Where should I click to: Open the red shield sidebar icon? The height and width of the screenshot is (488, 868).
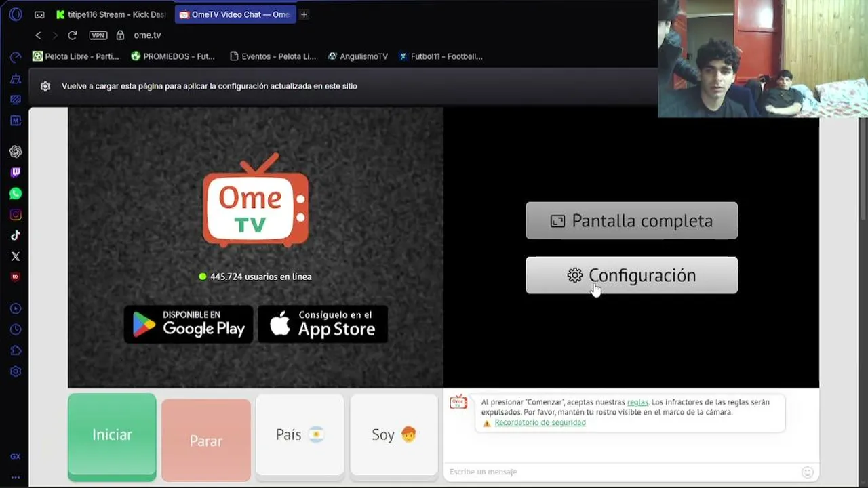16,277
